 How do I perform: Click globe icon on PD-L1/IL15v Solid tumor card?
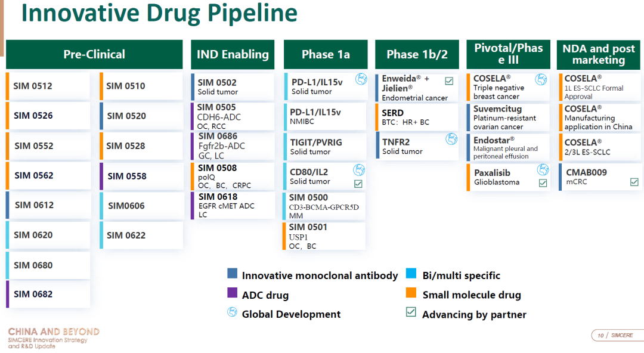tap(360, 79)
